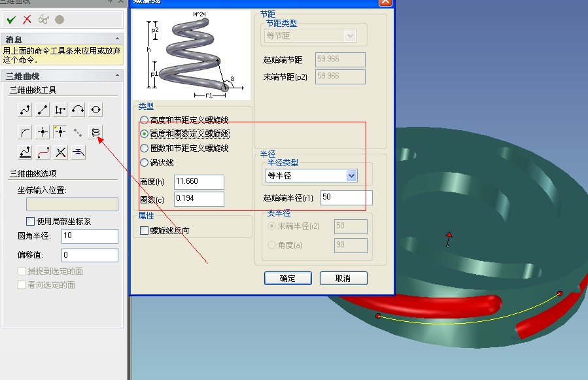Select the fillet corner curve tool
588x380 pixels.
coord(25,132)
